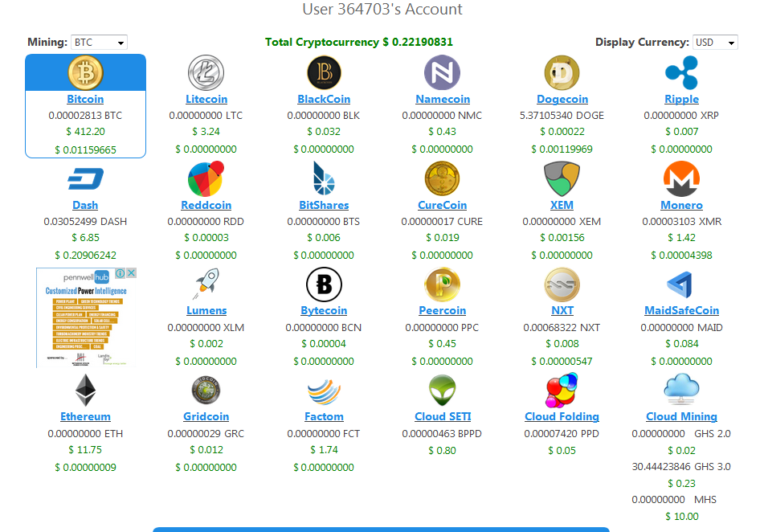The width and height of the screenshot is (760, 532).
Task: Click the BitShares logo icon
Action: click(x=324, y=178)
